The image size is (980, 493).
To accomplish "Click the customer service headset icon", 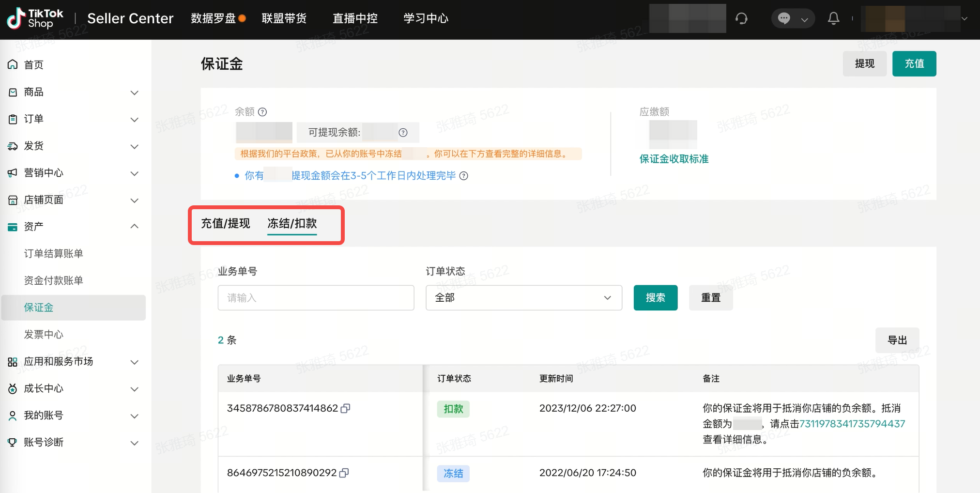I will (741, 18).
